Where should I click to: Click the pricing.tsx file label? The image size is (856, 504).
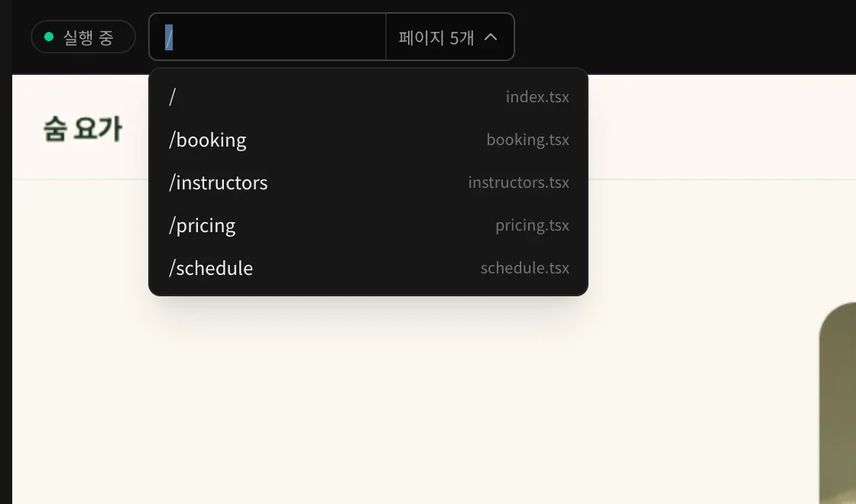click(x=532, y=225)
